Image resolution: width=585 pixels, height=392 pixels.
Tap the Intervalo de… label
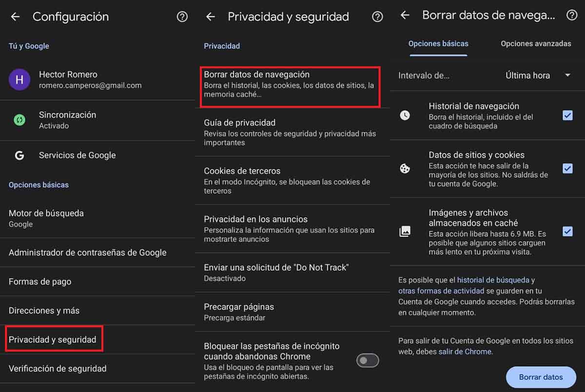point(424,75)
